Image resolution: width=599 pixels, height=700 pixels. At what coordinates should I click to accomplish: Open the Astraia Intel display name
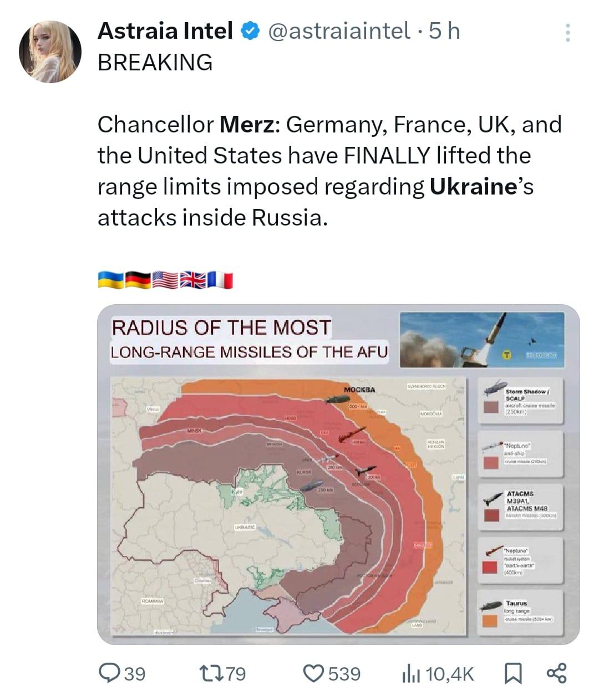(x=165, y=31)
